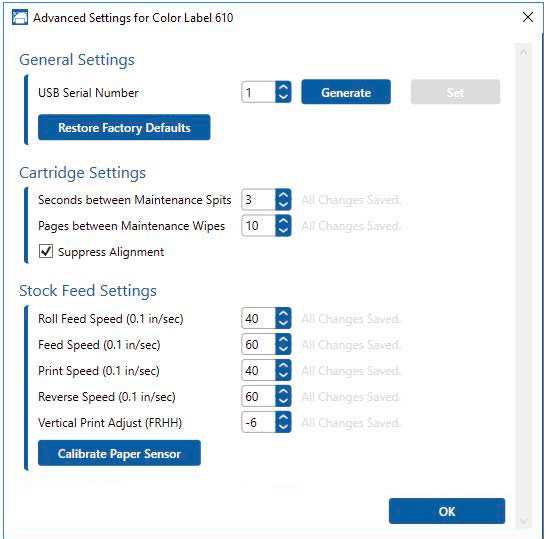The width and height of the screenshot is (546, 539).
Task: Click the Roll Feed Speed value field
Action: (258, 318)
